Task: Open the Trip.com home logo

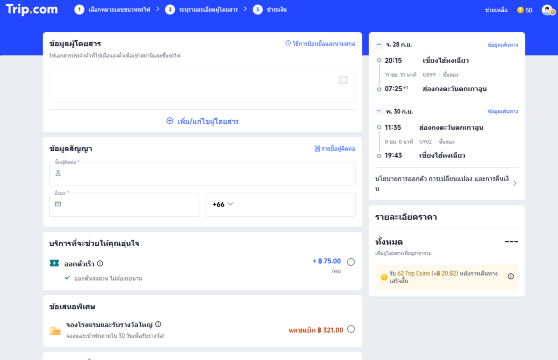Action: coord(32,9)
